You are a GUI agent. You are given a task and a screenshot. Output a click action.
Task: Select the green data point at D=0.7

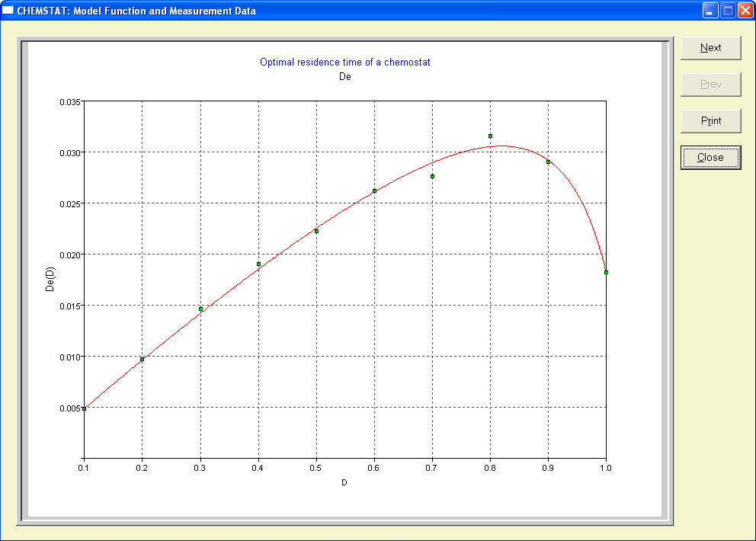tap(432, 176)
